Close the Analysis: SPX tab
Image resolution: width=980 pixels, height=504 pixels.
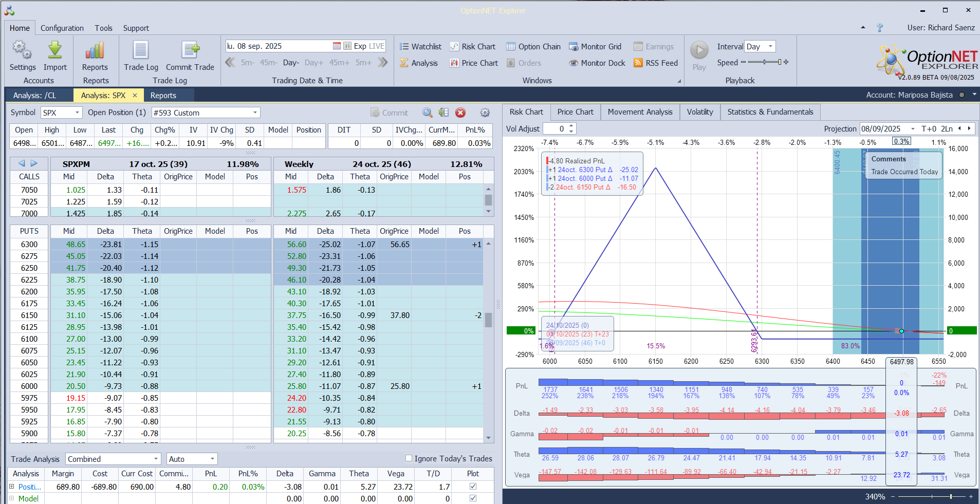[135, 96]
